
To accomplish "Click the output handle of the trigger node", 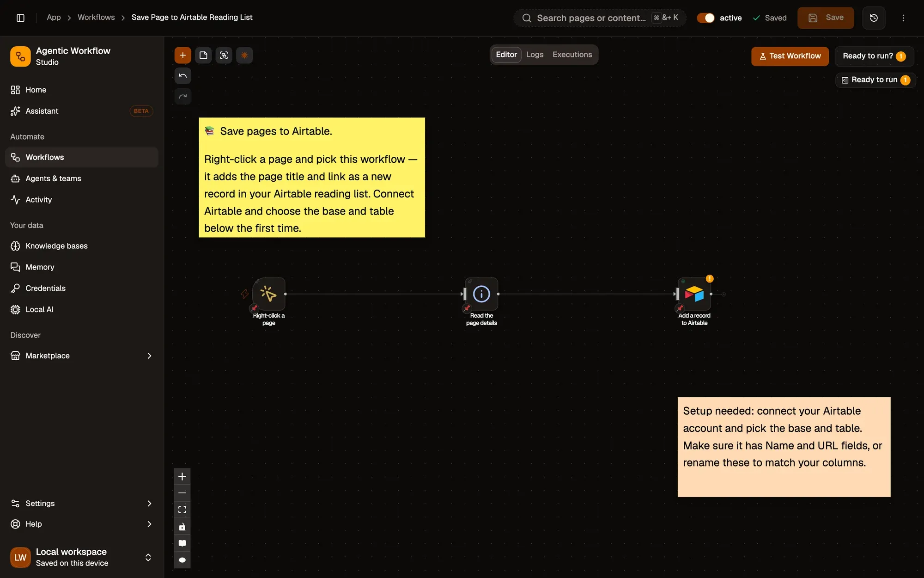I will pyautogui.click(x=286, y=294).
